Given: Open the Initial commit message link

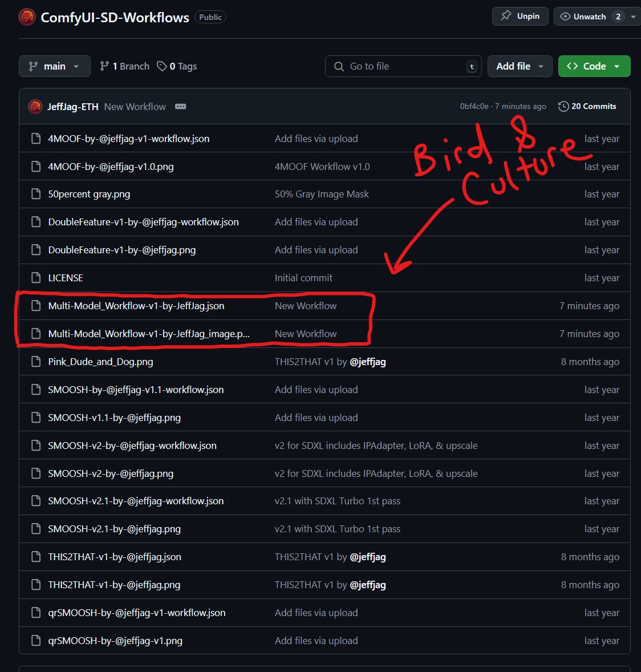Looking at the screenshot, I should click(303, 278).
